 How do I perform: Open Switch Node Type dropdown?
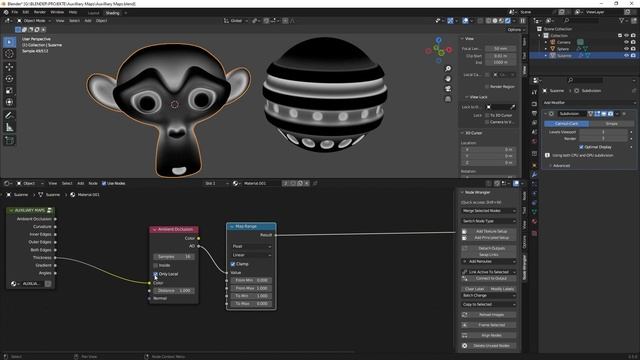coord(489,221)
